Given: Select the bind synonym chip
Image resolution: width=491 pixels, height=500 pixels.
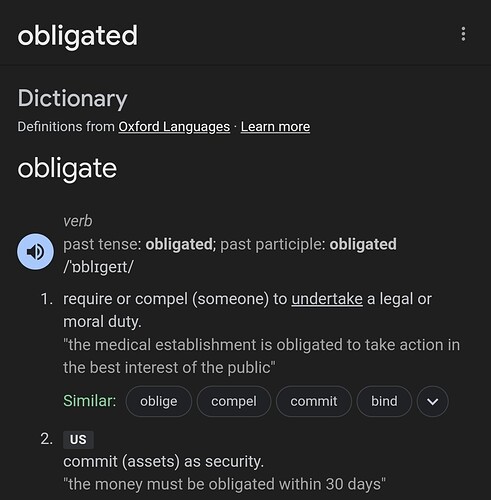Looking at the screenshot, I should 384,401.
